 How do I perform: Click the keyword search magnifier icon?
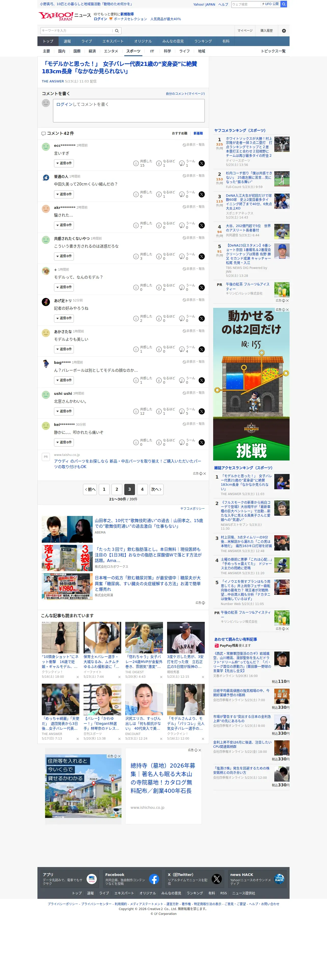click(x=117, y=31)
